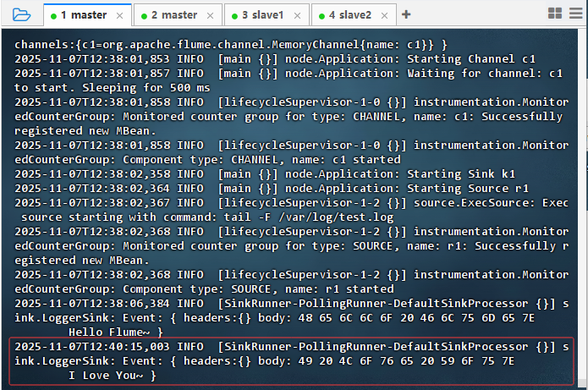This screenshot has height=390, width=588.
Task: Switch to the 3 slave1 tab
Action: point(267,15)
